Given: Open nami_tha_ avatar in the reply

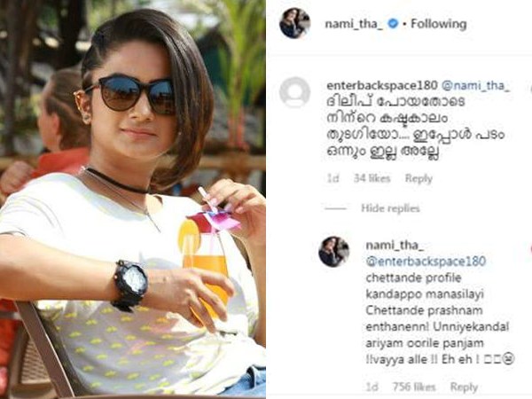Looking at the screenshot, I should tap(334, 252).
